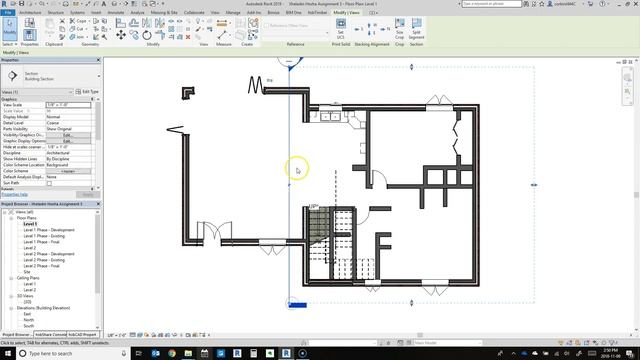Collapse the Views (all) tree node
The height and width of the screenshot is (360, 640).
click(x=5, y=212)
